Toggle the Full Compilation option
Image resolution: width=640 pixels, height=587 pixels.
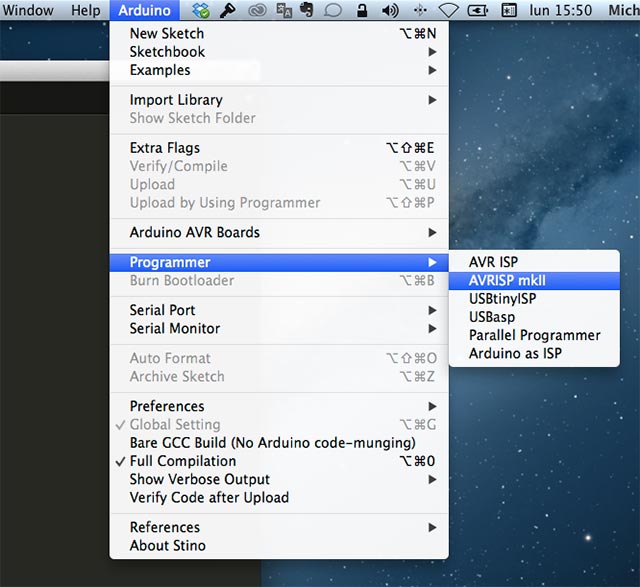point(182,461)
